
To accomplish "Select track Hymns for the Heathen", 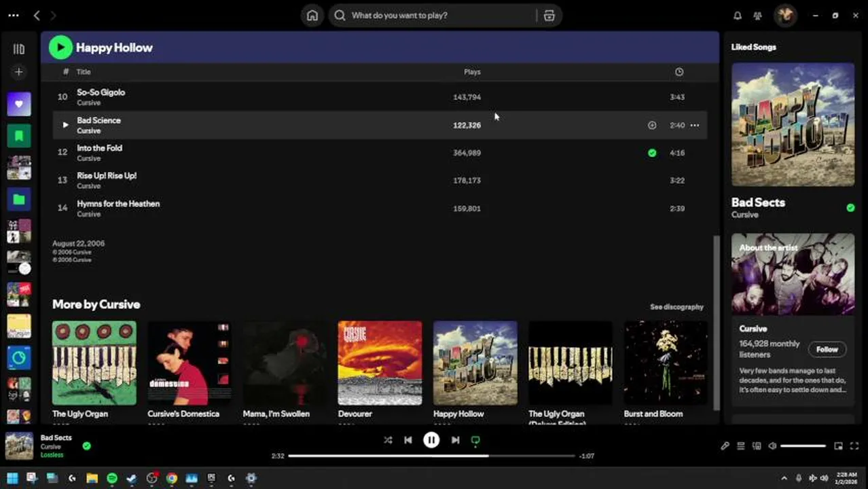I will click(x=380, y=209).
